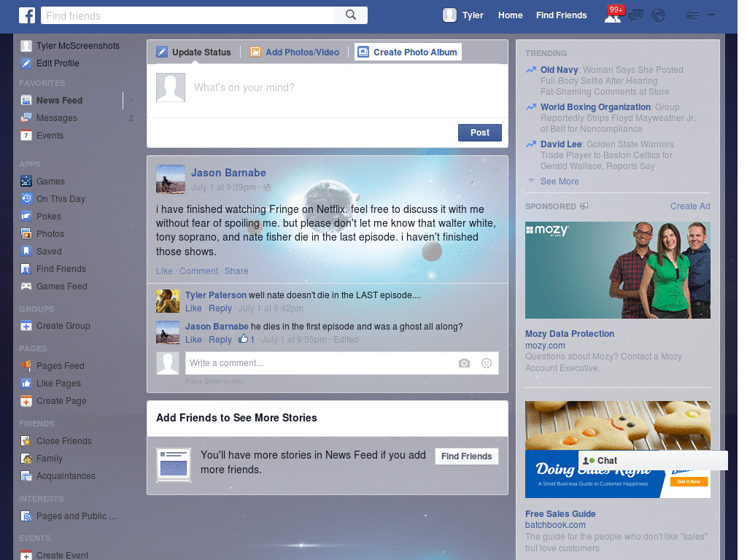The width and height of the screenshot is (747, 560).
Task: Click Pages and Public feed icon
Action: tap(26, 516)
